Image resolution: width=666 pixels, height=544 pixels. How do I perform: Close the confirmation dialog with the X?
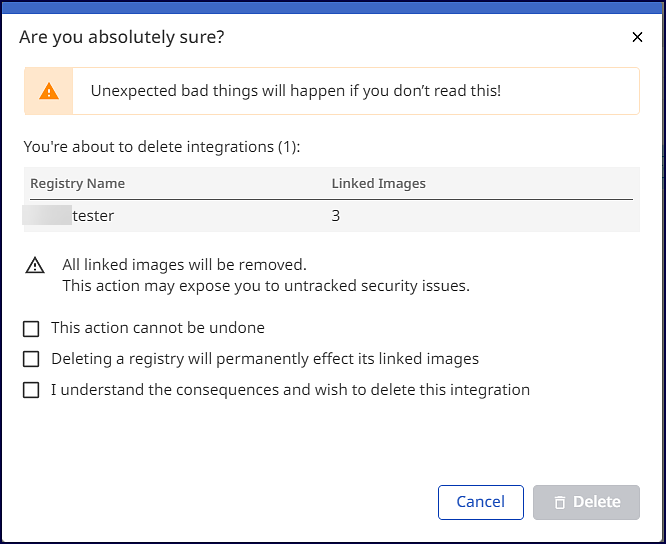tap(637, 38)
